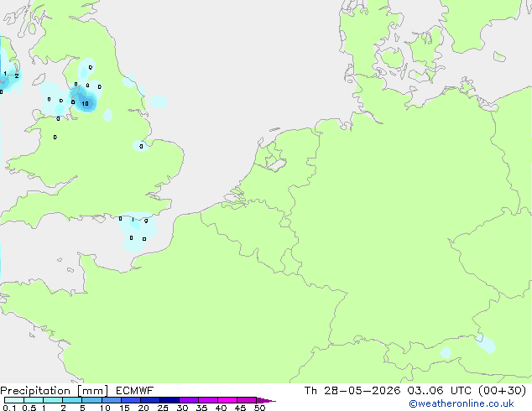Click the (00+30) forecast offset text

click(x=502, y=391)
